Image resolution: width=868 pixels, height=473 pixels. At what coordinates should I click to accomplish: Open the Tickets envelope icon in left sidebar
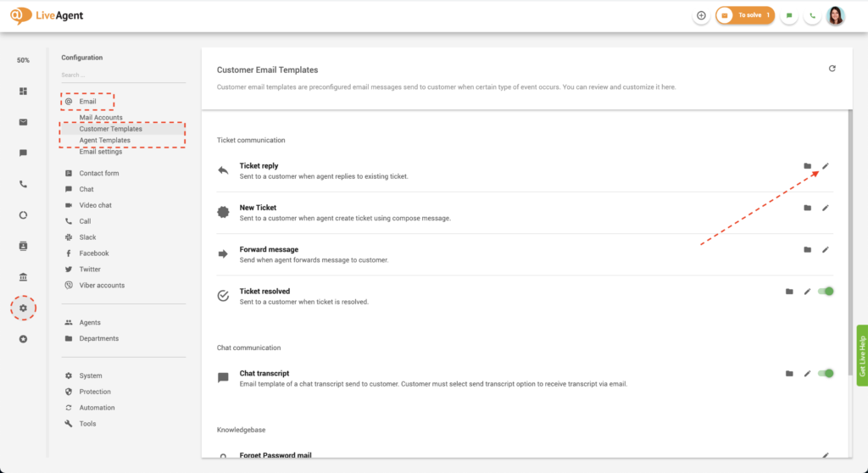tap(23, 122)
